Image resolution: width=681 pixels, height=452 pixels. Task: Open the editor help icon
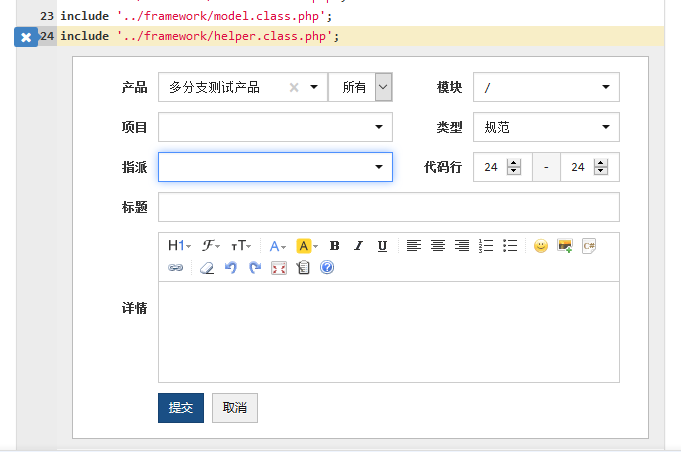(x=326, y=268)
